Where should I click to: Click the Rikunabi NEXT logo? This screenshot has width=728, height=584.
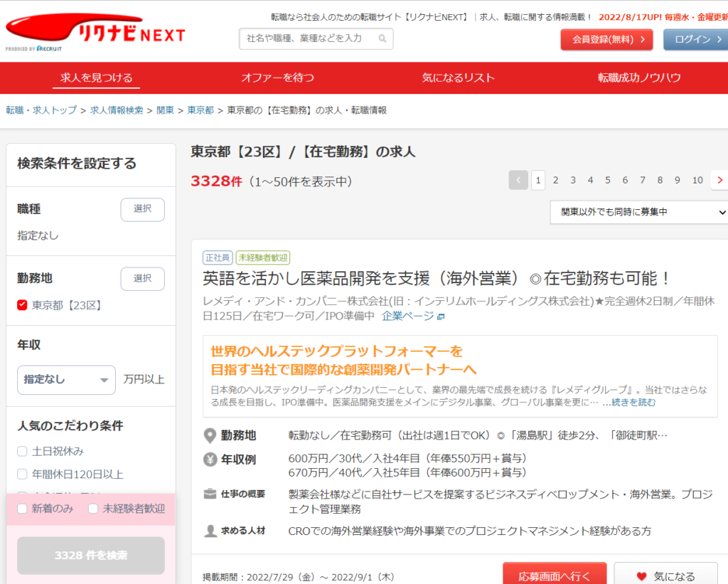(95, 31)
